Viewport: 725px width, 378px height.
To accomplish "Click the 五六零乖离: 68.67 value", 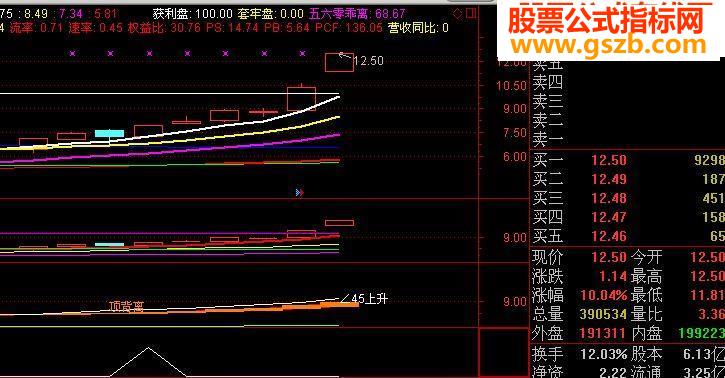I will tap(357, 14).
